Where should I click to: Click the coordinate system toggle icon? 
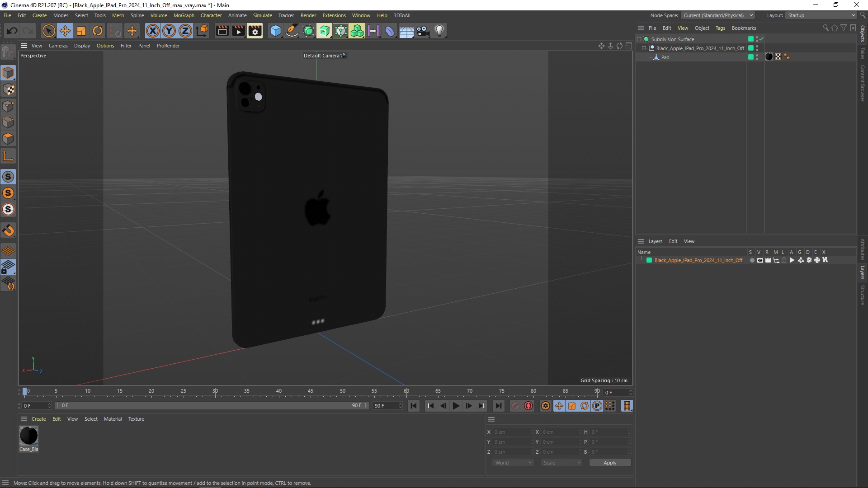[x=203, y=31]
